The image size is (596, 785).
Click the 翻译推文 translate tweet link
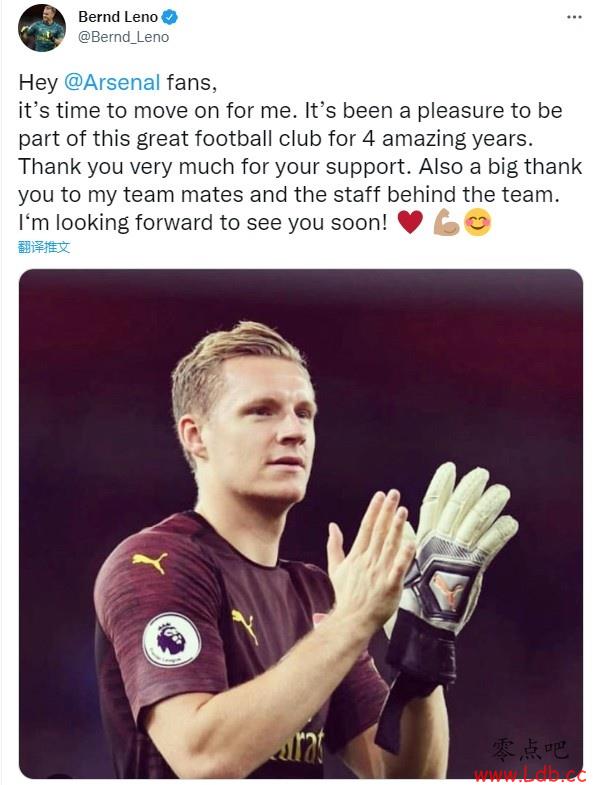(44, 247)
